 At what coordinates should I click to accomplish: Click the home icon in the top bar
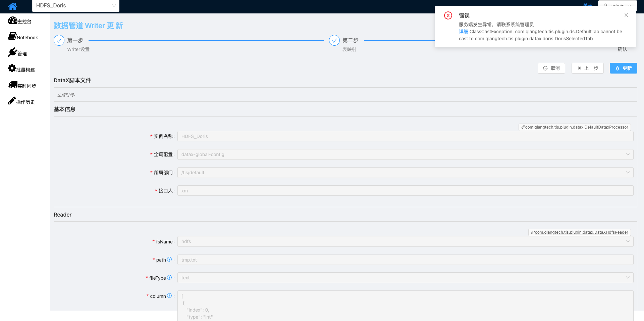(12, 6)
